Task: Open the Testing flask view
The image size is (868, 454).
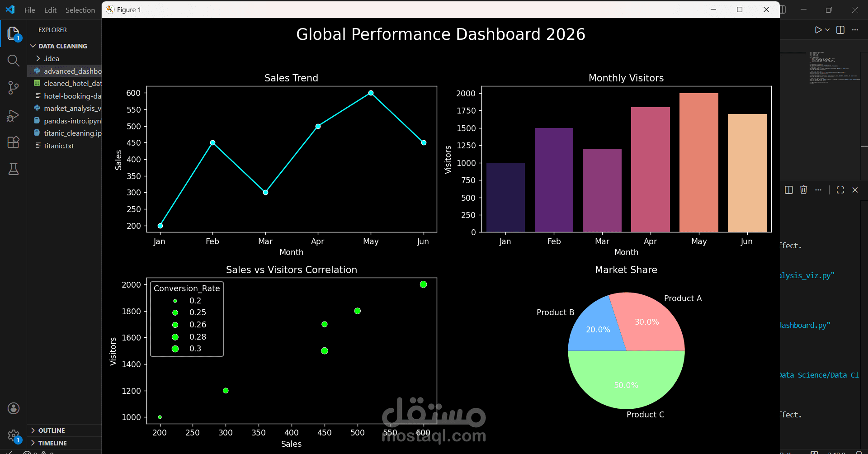Action: [x=14, y=169]
